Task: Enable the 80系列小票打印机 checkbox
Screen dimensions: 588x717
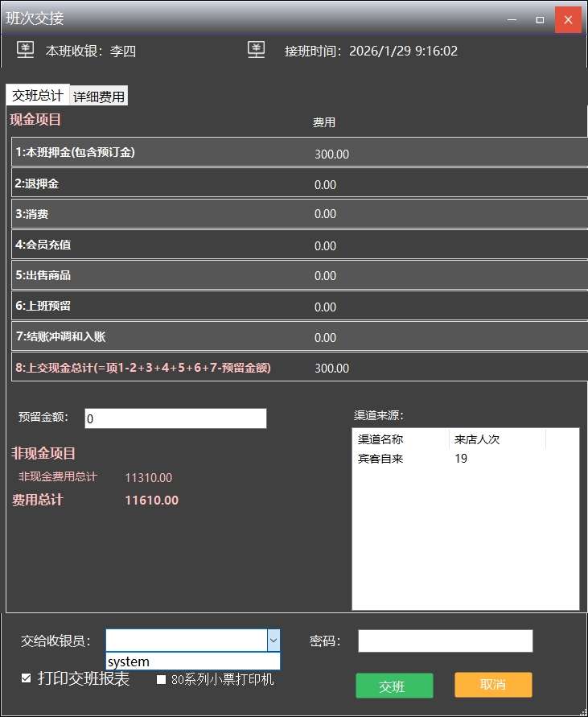Action: tap(162, 680)
